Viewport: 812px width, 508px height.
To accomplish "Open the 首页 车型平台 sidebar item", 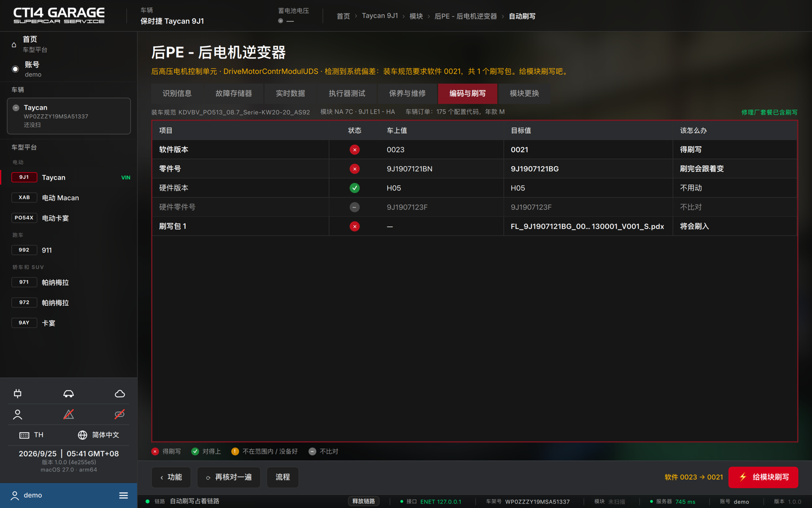I will [x=69, y=44].
